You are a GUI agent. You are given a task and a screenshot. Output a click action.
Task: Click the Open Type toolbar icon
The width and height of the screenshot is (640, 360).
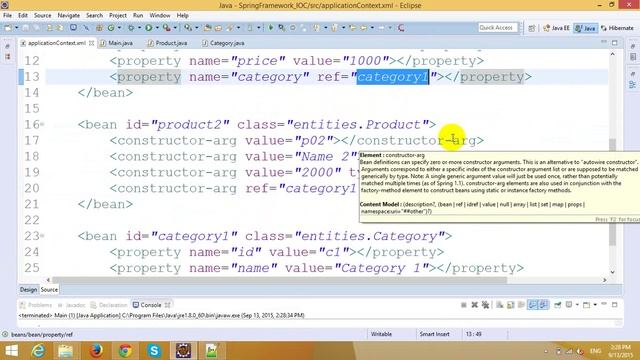tap(207, 28)
